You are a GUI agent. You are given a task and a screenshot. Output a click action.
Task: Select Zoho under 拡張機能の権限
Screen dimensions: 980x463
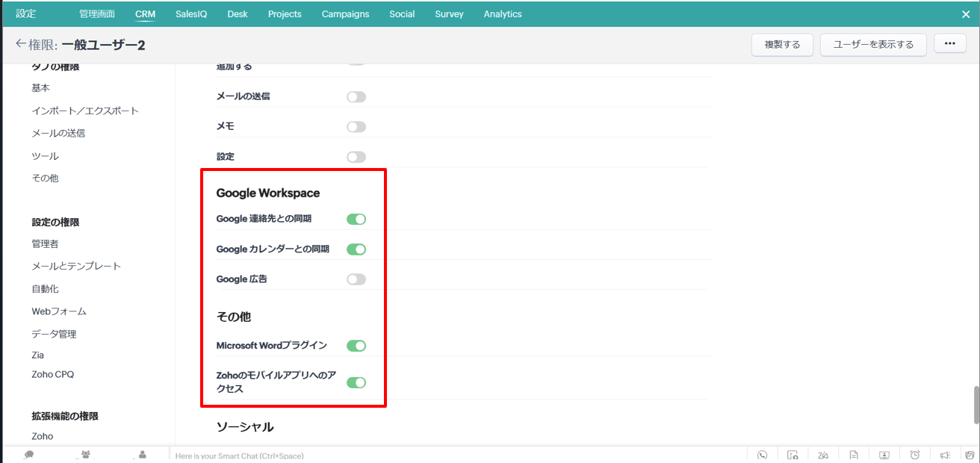point(43,436)
